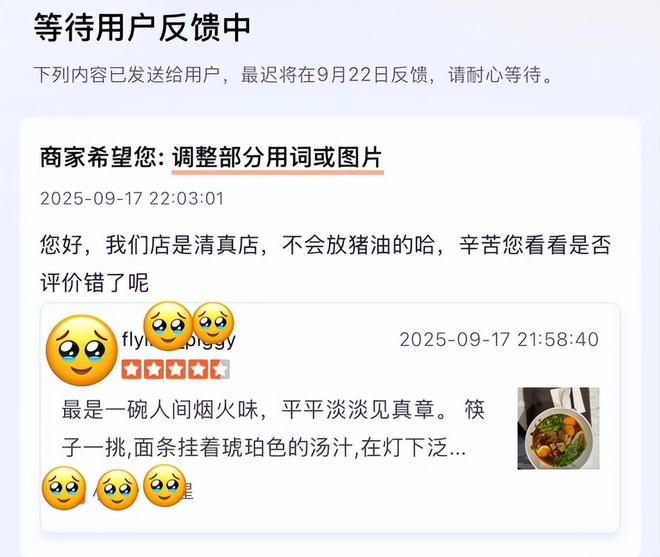Tap the 等待用户反馈中 page heading
Image resolution: width=660 pixels, height=557 pixels.
(142, 27)
